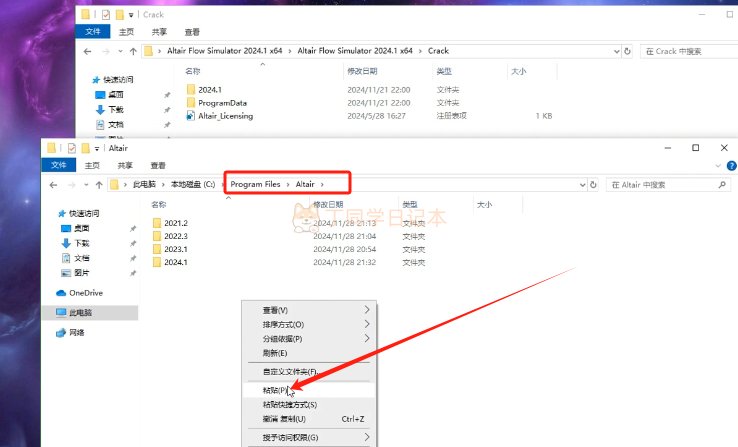Open the 2024.1 folder in Altair window
Image resolution: width=738 pixels, height=447 pixels.
click(x=170, y=262)
